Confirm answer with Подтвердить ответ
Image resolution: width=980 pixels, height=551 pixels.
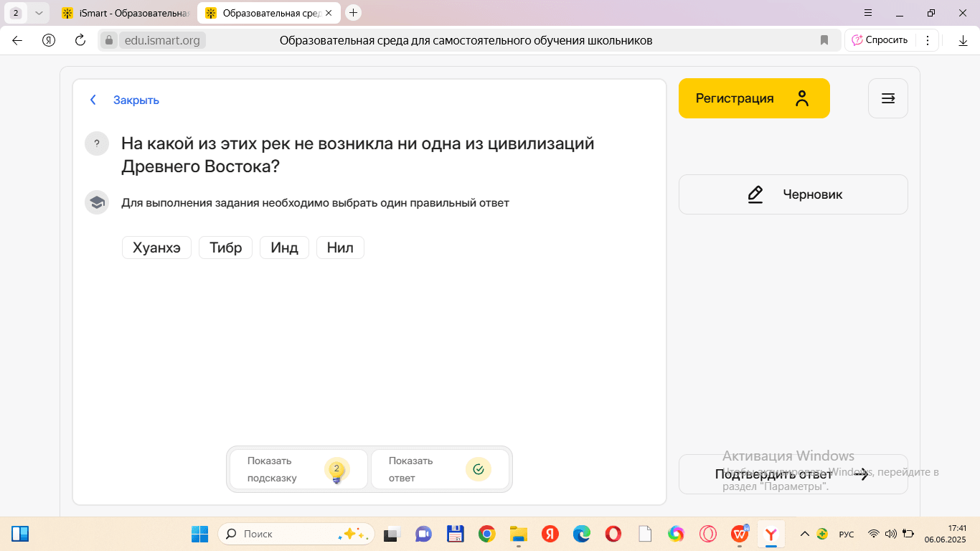click(x=793, y=474)
